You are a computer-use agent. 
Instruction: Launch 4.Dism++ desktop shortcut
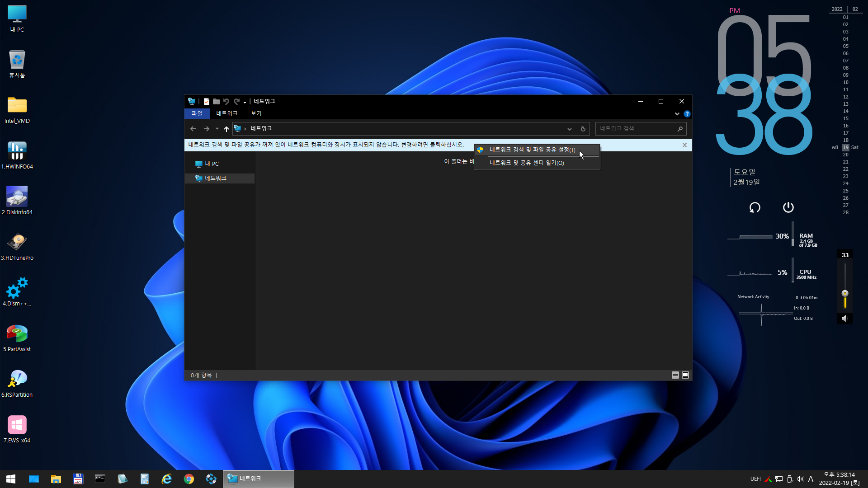coord(17,292)
